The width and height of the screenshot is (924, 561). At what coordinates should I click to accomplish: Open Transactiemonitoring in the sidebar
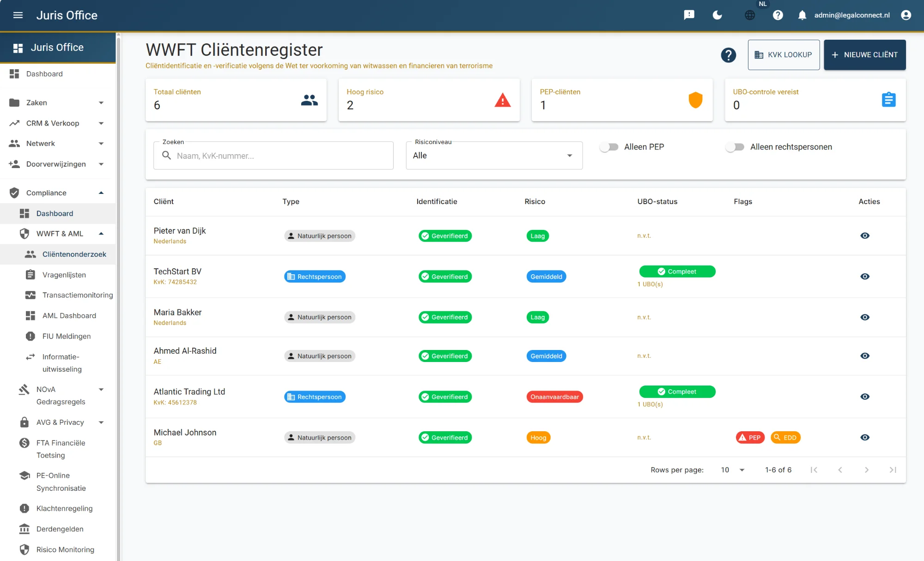[77, 295]
